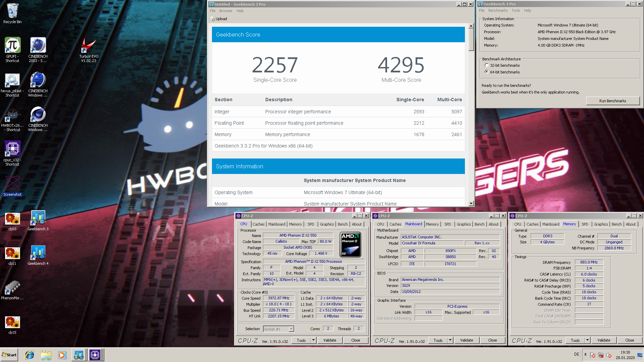Open the hexus_pifast shortcut icon
The image size is (644, 362).
(x=12, y=84)
